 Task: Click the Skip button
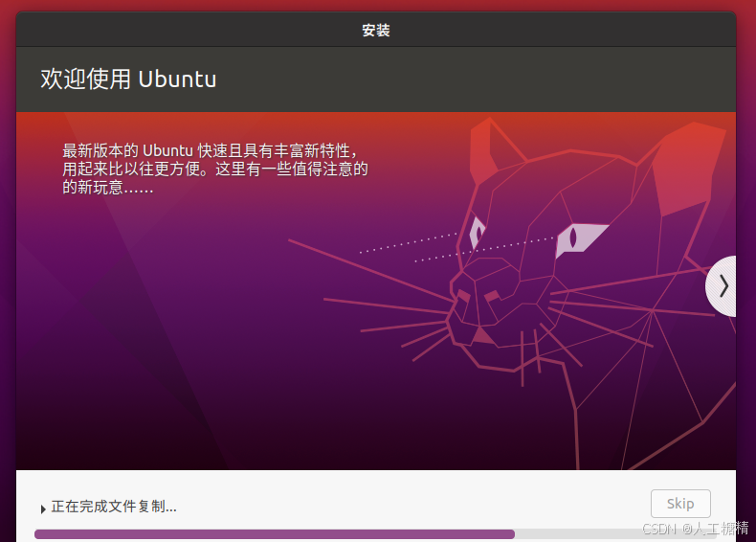[680, 504]
